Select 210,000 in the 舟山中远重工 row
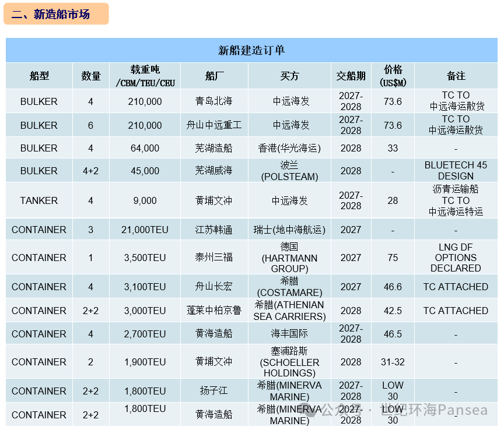This screenshot has height=430, width=504. [x=145, y=125]
